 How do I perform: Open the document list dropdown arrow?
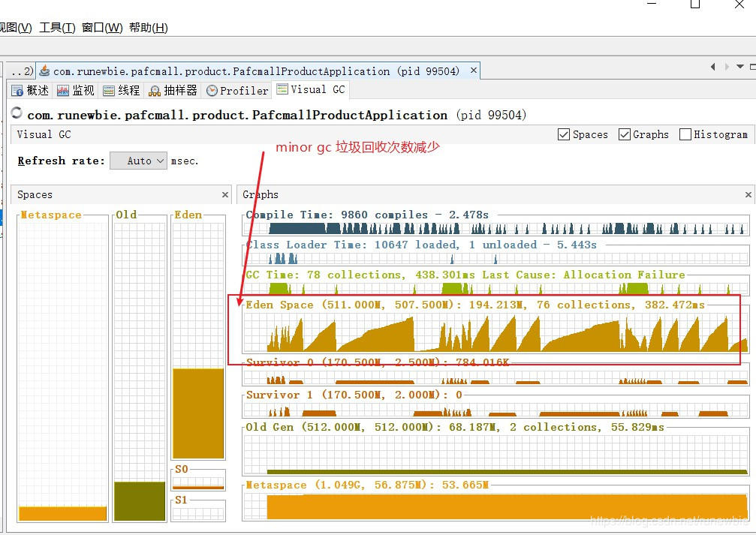tap(739, 67)
